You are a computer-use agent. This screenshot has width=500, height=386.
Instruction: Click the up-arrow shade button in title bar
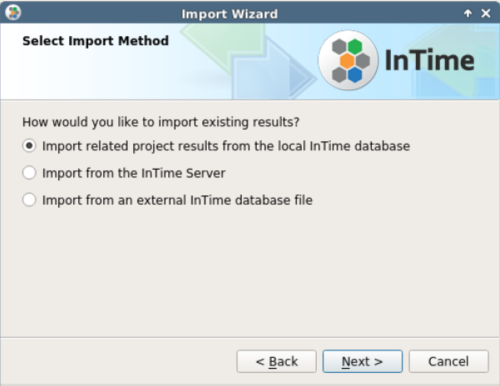tap(468, 13)
